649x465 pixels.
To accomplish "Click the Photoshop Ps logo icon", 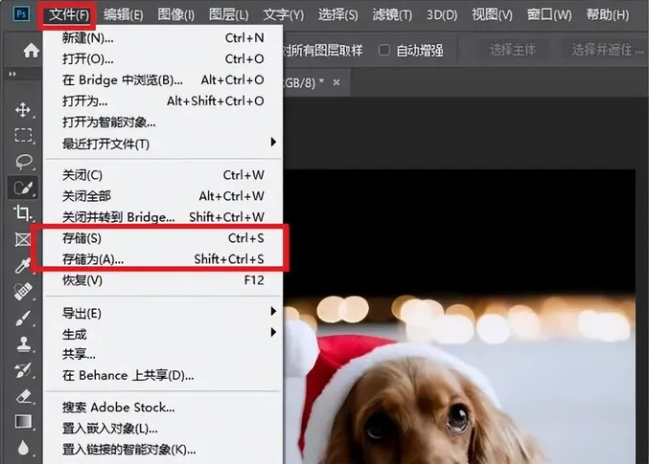I will (x=21, y=14).
